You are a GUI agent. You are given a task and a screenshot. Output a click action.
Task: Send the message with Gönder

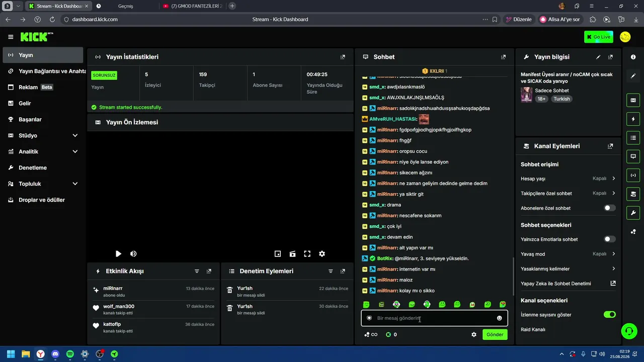tap(495, 334)
